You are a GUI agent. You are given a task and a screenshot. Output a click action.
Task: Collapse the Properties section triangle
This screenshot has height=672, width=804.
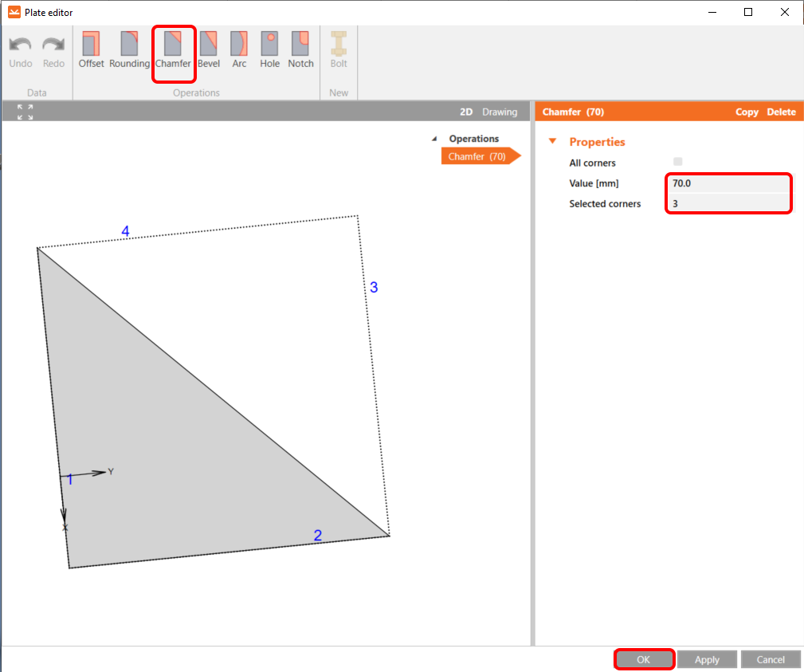(x=551, y=142)
